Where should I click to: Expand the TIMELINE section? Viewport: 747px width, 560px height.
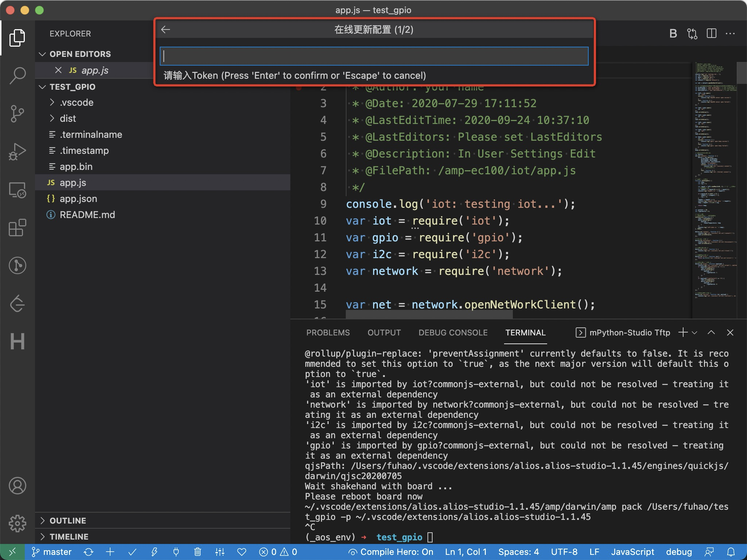(x=43, y=537)
